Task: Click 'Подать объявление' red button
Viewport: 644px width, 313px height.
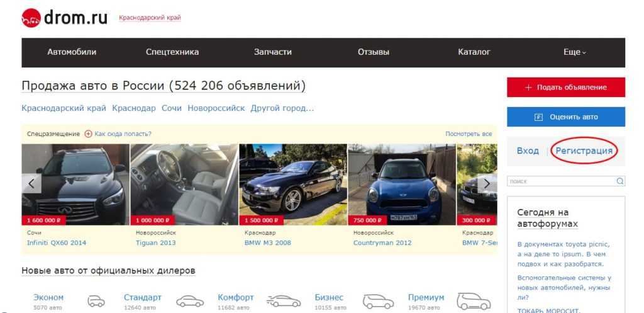Action: pos(566,87)
